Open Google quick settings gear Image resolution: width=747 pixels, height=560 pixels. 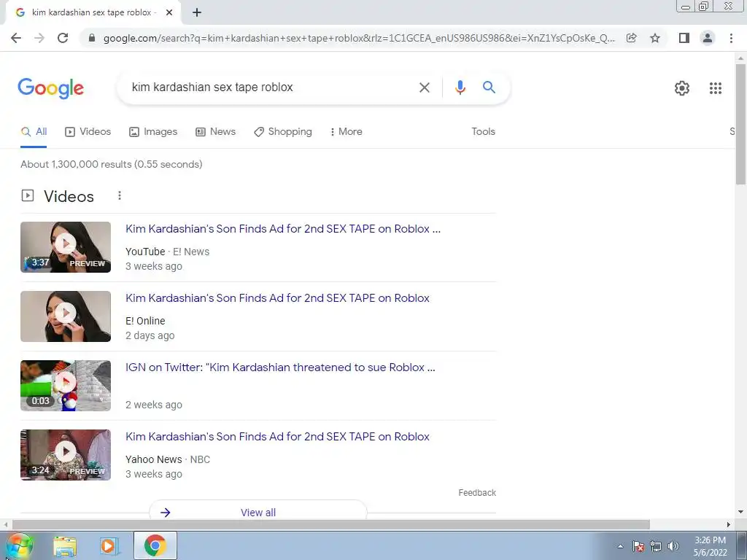point(682,88)
